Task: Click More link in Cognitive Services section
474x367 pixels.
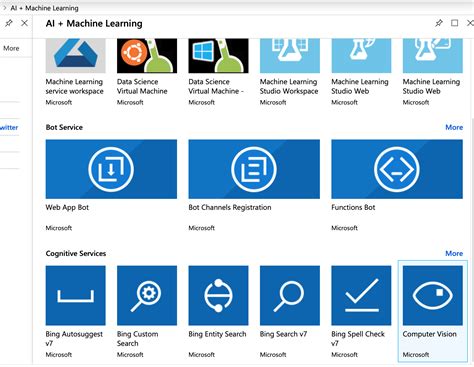Action: (x=454, y=253)
